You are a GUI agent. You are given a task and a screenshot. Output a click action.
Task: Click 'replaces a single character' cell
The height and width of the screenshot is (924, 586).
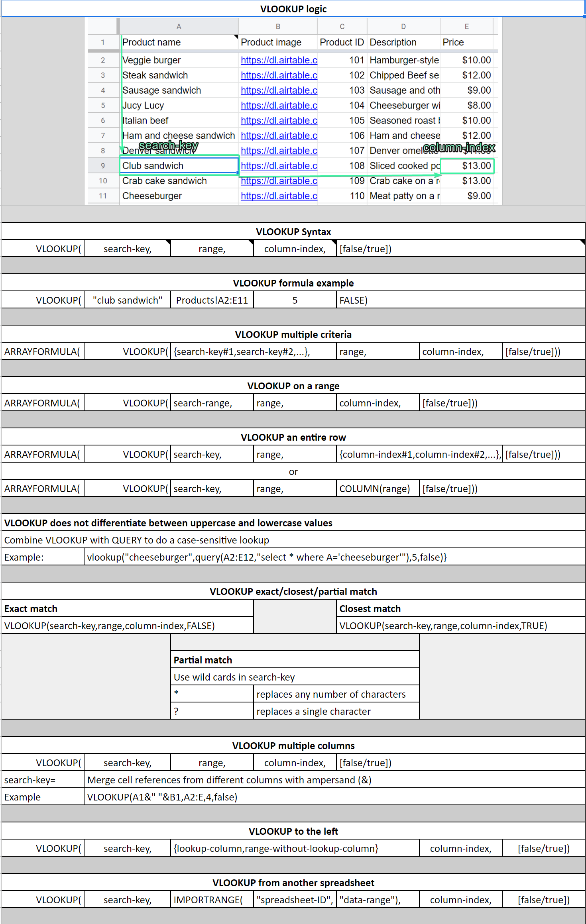[336, 711]
